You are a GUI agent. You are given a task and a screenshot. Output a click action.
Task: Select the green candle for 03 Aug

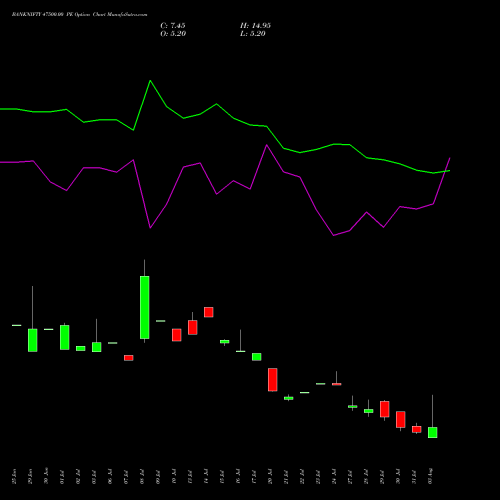coord(433,432)
